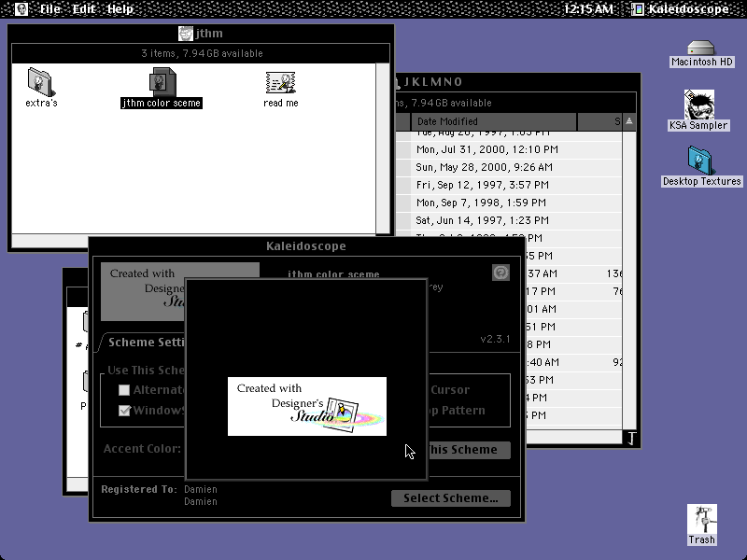Select the Trash icon
Image resolution: width=747 pixels, height=560 pixels.
[702, 519]
